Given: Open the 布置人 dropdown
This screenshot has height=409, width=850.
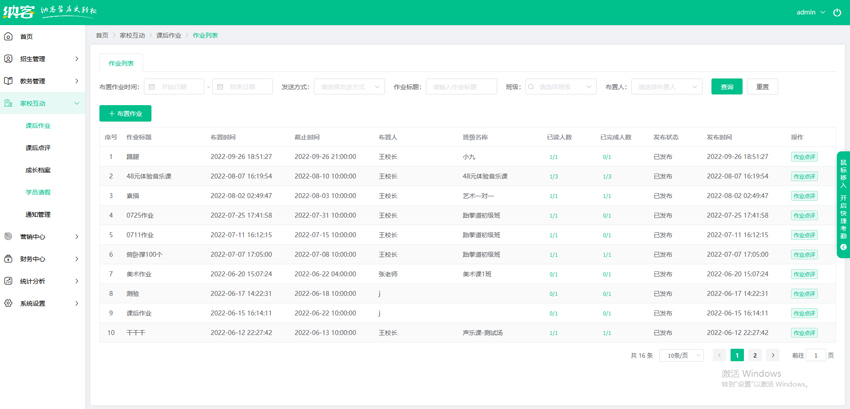Looking at the screenshot, I should 667,87.
